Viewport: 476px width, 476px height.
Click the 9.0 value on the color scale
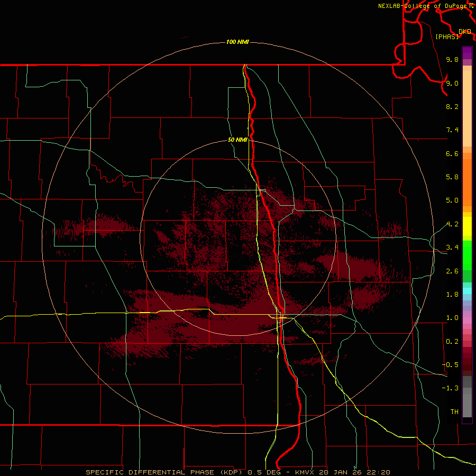pyautogui.click(x=452, y=83)
